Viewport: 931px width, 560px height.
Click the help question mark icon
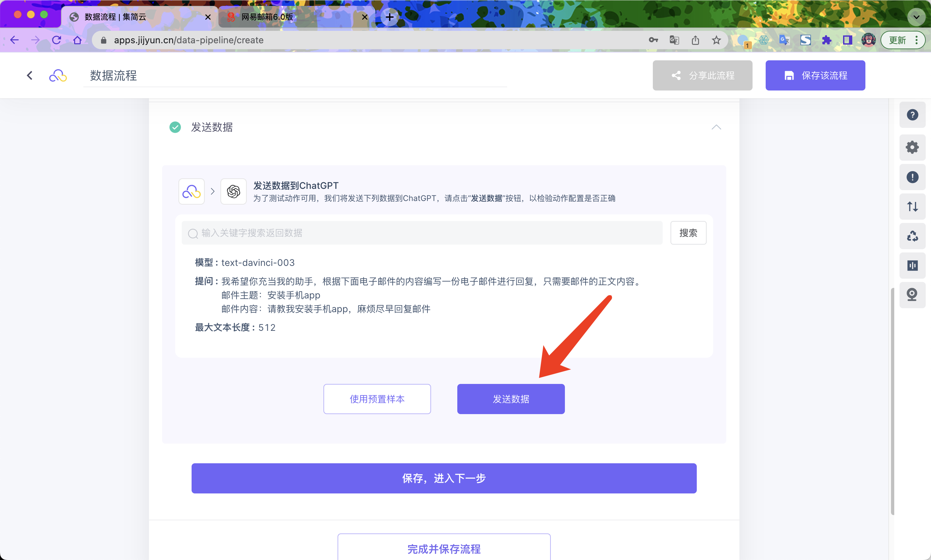point(912,115)
